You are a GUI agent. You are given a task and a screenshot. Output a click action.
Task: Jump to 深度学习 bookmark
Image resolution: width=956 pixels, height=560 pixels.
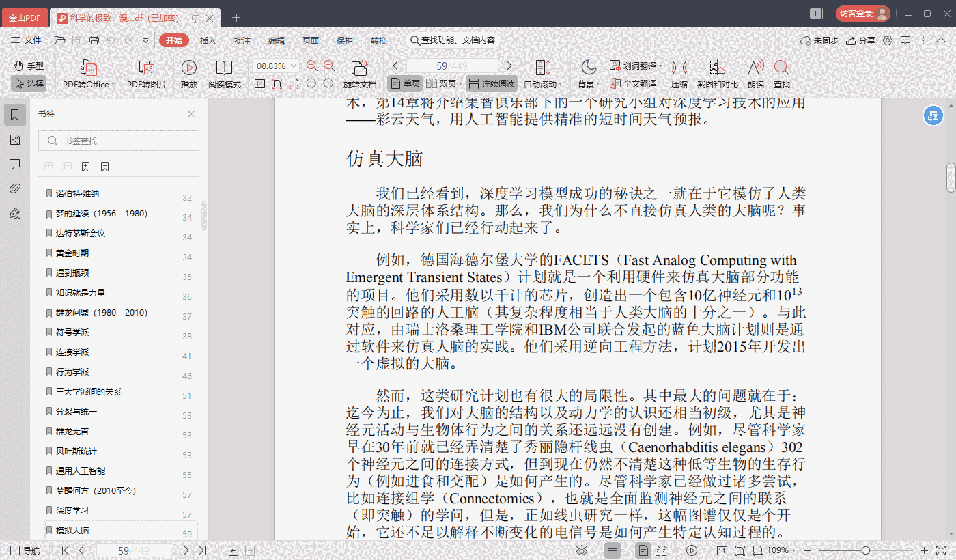[x=72, y=511]
